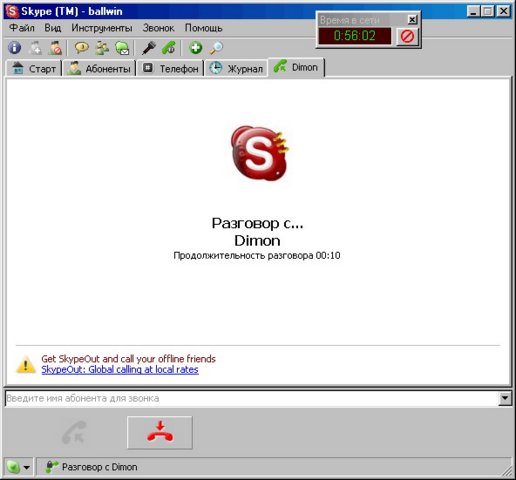Open the Звонок menu
This screenshot has width=516, height=480.
[158, 28]
